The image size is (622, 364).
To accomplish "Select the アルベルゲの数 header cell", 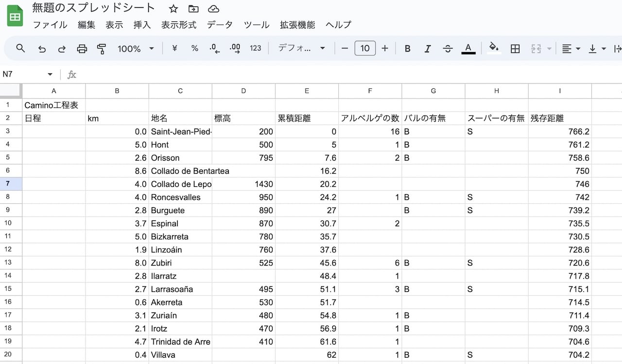I will click(370, 118).
